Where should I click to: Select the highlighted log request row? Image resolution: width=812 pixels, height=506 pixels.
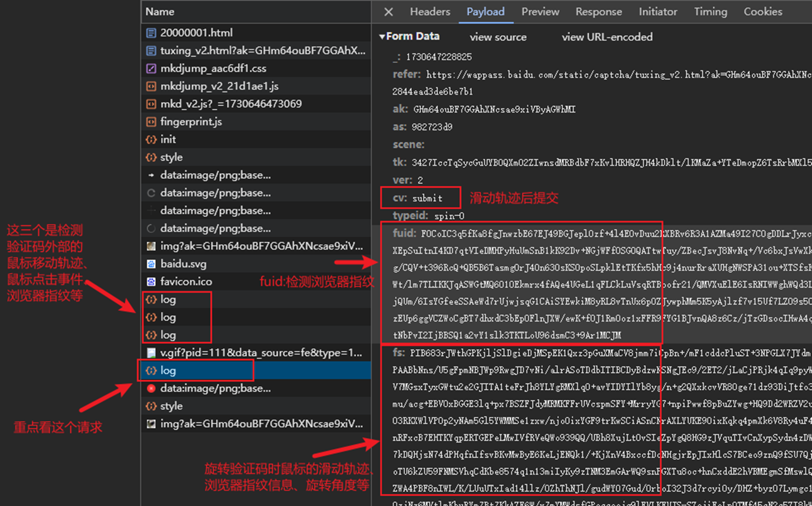[x=256, y=370]
